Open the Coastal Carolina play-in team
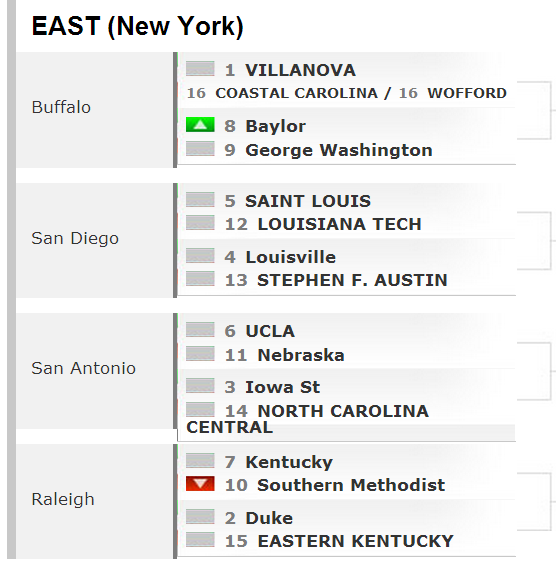 (296, 93)
